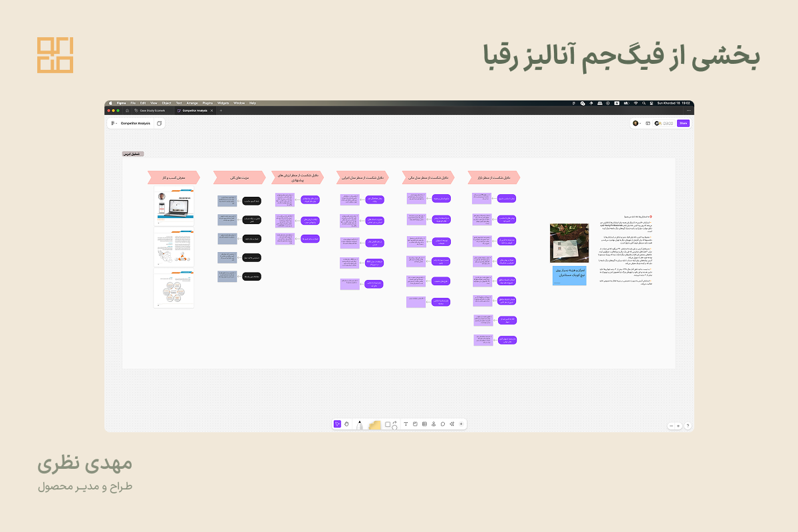Select the Hand tool in the FigJam toolbar

click(x=346, y=424)
